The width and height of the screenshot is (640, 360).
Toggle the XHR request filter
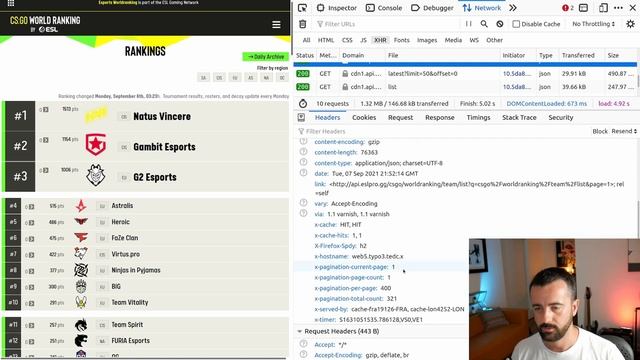point(380,40)
